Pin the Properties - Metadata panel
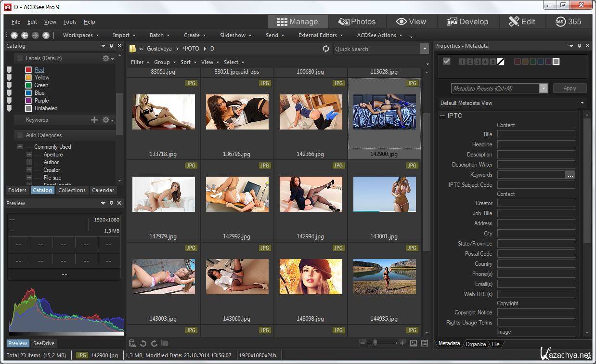The image size is (596, 364). pos(579,46)
